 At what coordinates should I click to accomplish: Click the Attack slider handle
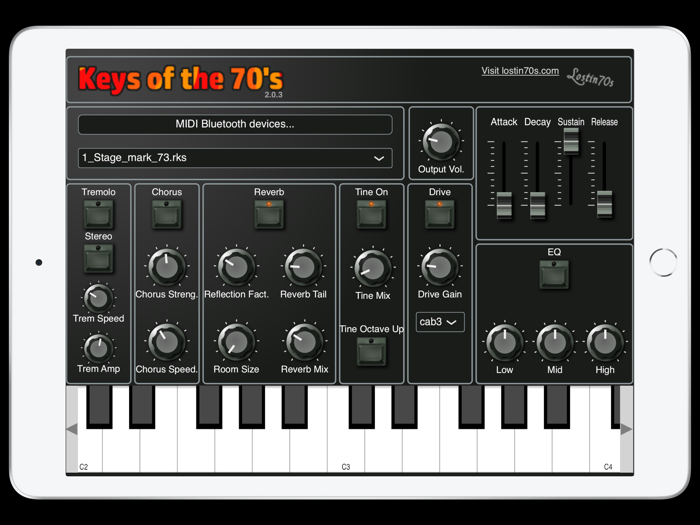[504, 205]
